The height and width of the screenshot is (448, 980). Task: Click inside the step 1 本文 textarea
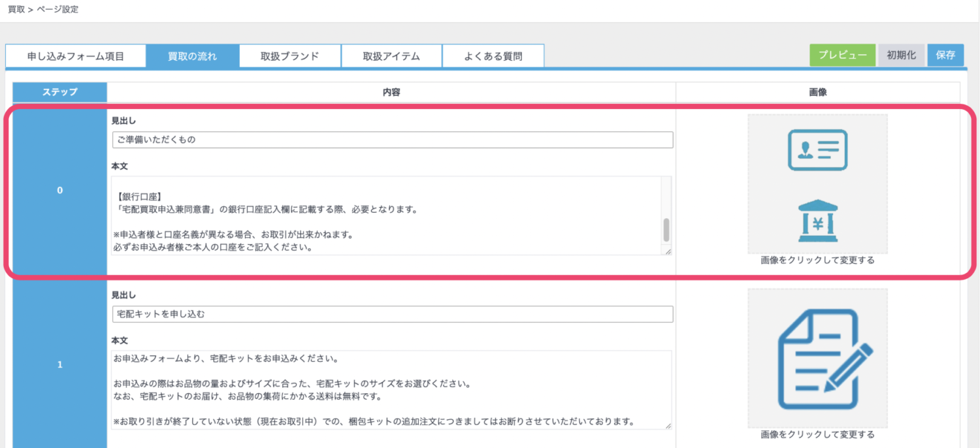(385, 390)
